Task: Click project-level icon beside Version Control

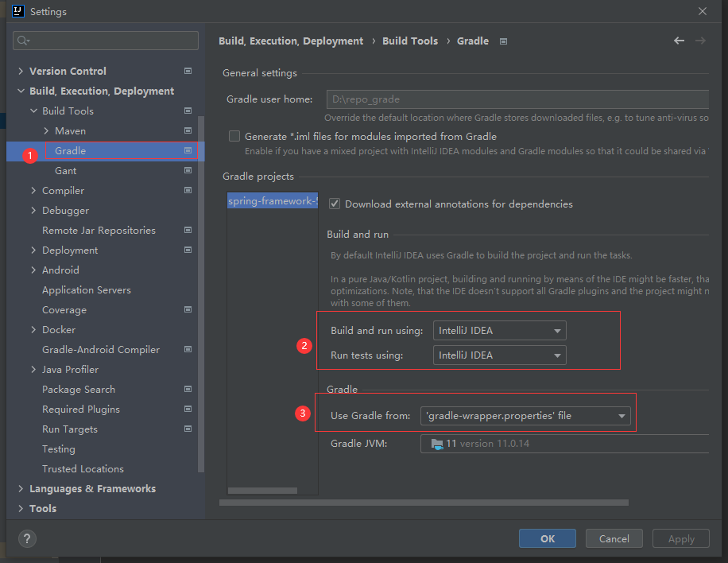Action: (188, 71)
